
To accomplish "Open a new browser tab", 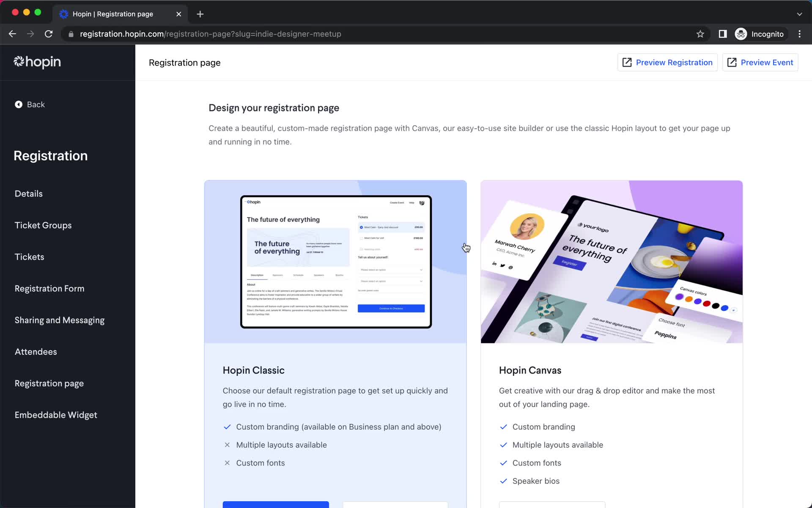I will click(200, 14).
